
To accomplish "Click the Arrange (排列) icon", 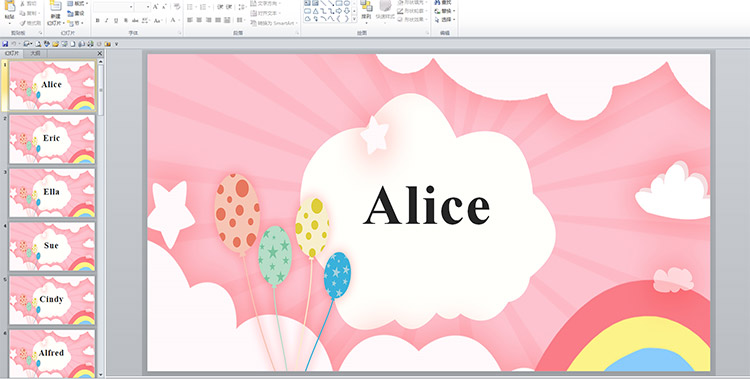I will [x=366, y=7].
